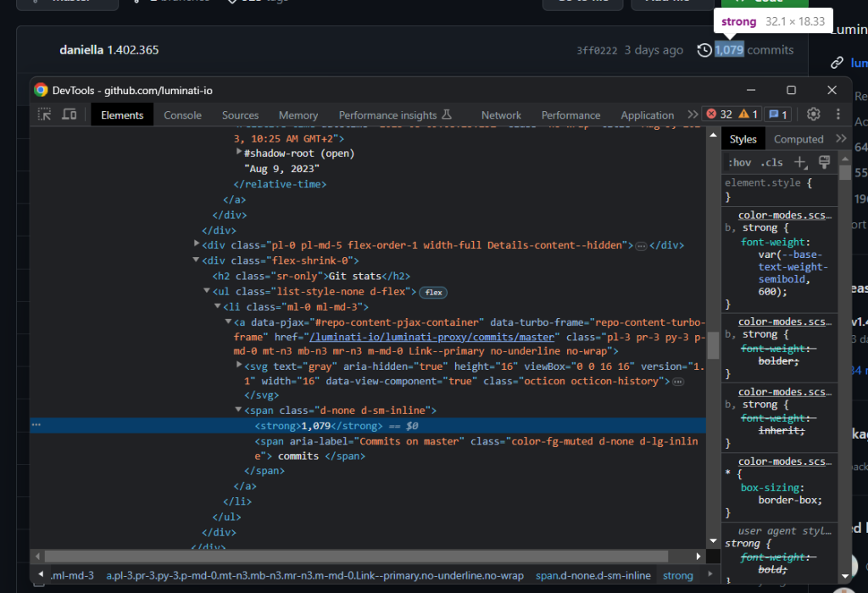Expand the #shadow-root (open) node

[240, 153]
